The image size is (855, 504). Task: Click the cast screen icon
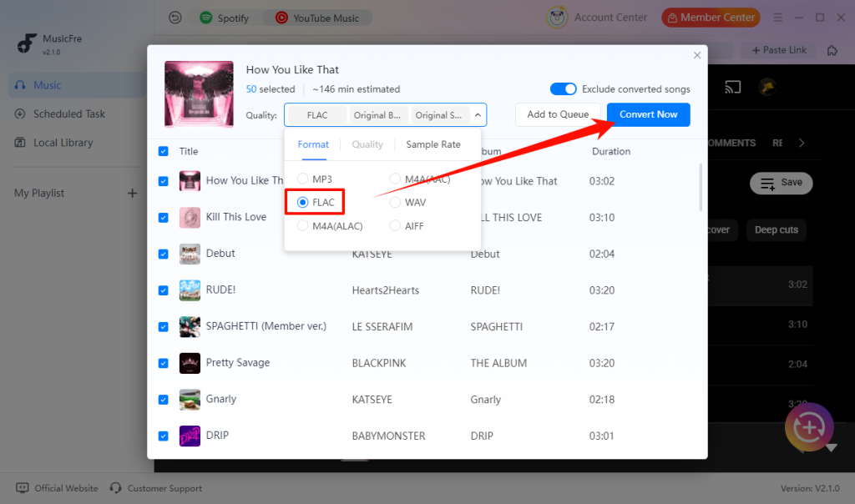732,87
